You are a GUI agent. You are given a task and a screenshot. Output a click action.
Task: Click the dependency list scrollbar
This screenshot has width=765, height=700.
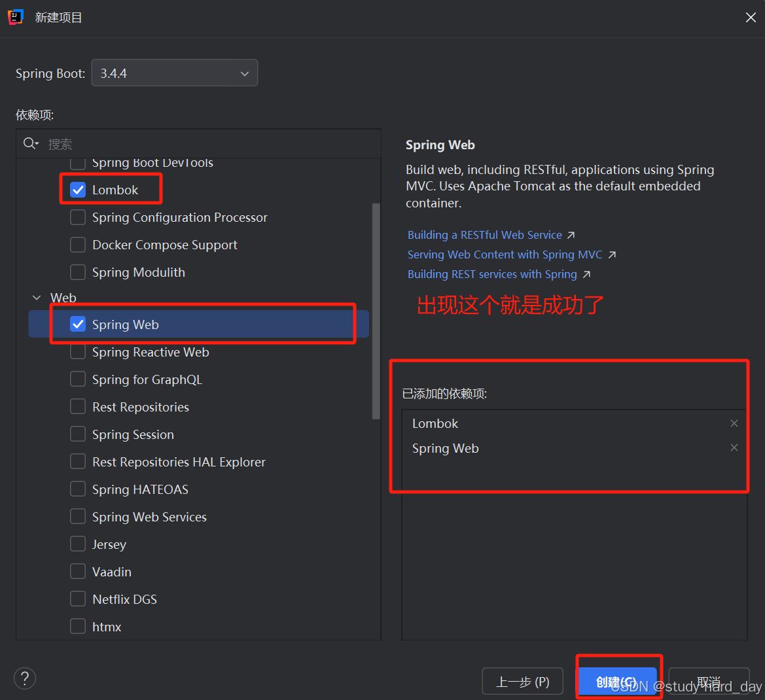click(376, 311)
